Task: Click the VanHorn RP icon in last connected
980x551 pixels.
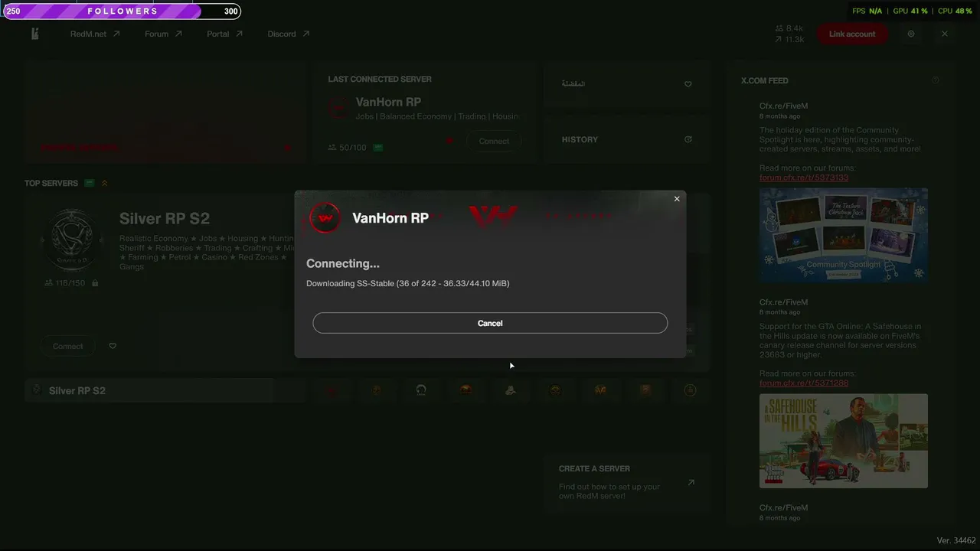Action: click(x=338, y=108)
